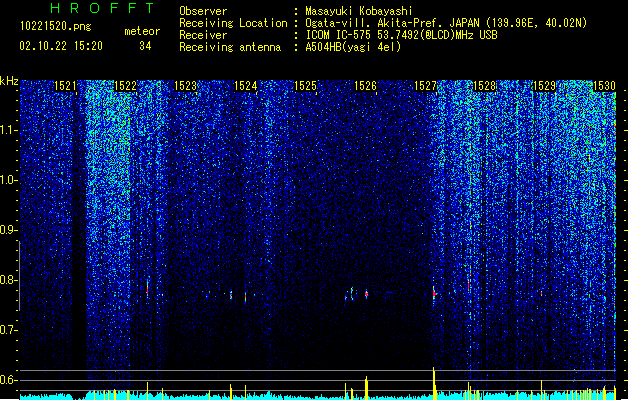Click the meteor label
The width and height of the screenshot is (629, 400).
(x=142, y=31)
